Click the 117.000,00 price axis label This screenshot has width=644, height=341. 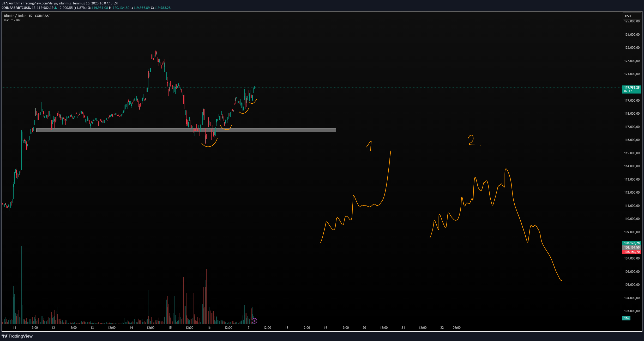(632, 127)
